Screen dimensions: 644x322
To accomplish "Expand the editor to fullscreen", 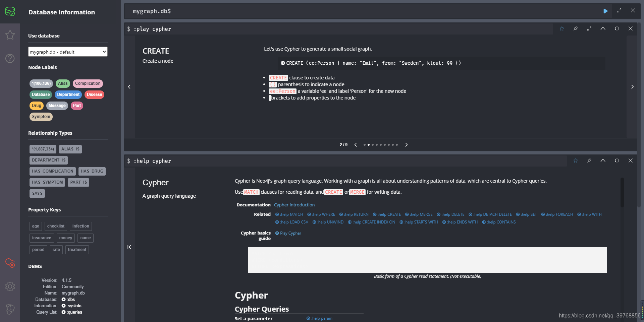I will pyautogui.click(x=619, y=11).
